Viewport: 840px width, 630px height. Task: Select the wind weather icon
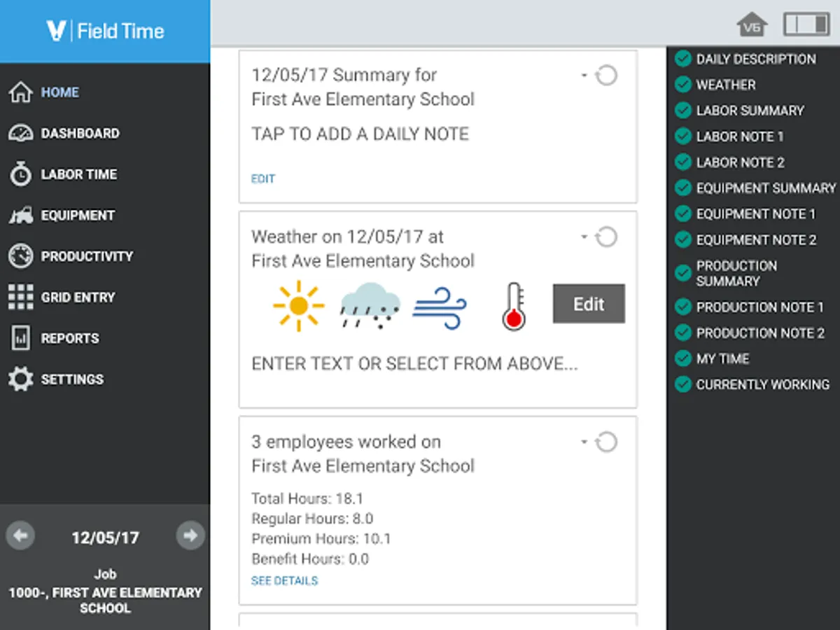[440, 309]
